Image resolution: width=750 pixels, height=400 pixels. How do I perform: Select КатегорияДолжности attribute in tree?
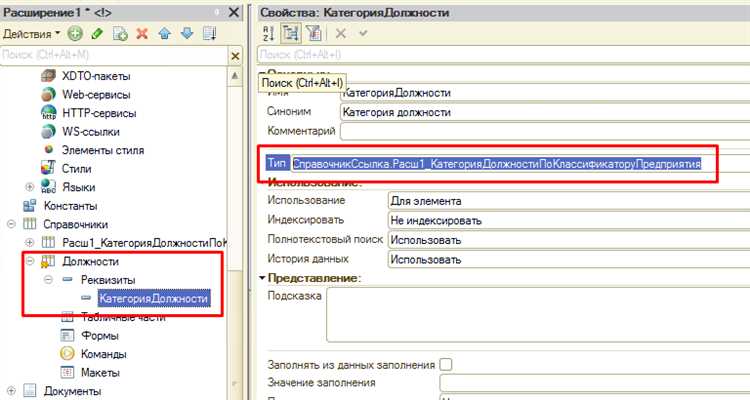coord(153,299)
